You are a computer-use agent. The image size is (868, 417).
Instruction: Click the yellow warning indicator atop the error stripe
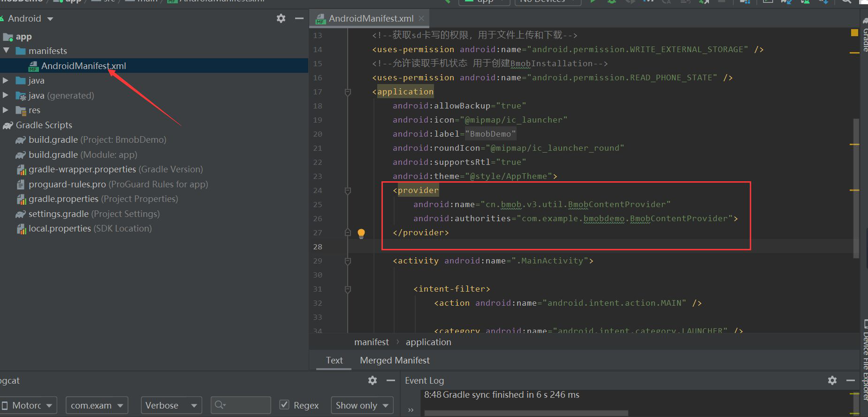click(854, 33)
